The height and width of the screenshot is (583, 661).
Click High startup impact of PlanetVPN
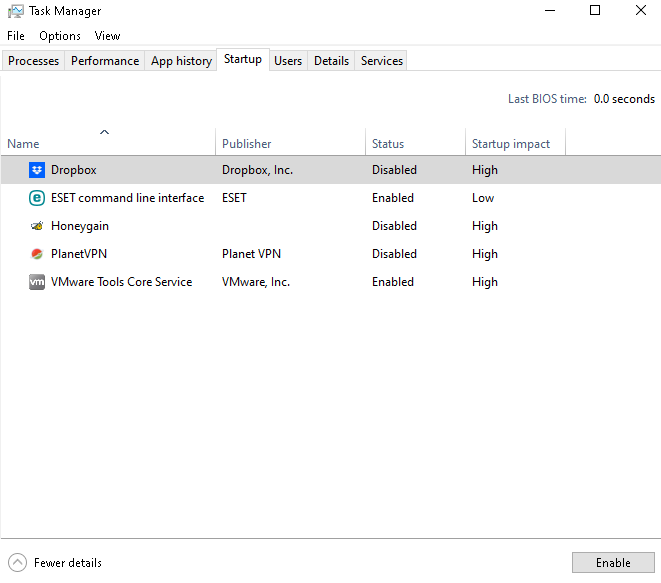pyautogui.click(x=485, y=254)
